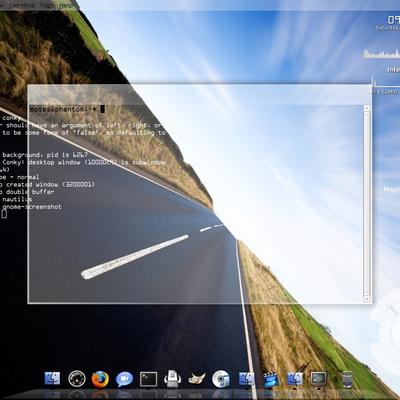This screenshot has height=400, width=400.
Task: Select the Finder icon right of the clapperboard
Action: tap(295, 379)
